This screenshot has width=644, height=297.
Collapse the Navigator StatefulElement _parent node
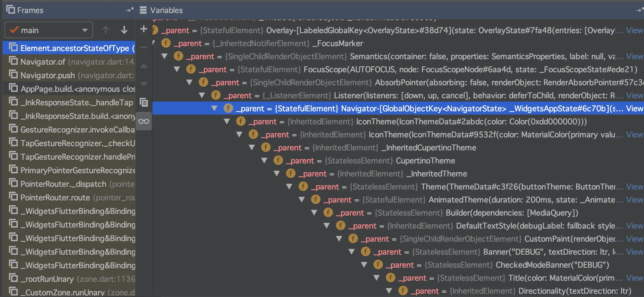point(214,109)
